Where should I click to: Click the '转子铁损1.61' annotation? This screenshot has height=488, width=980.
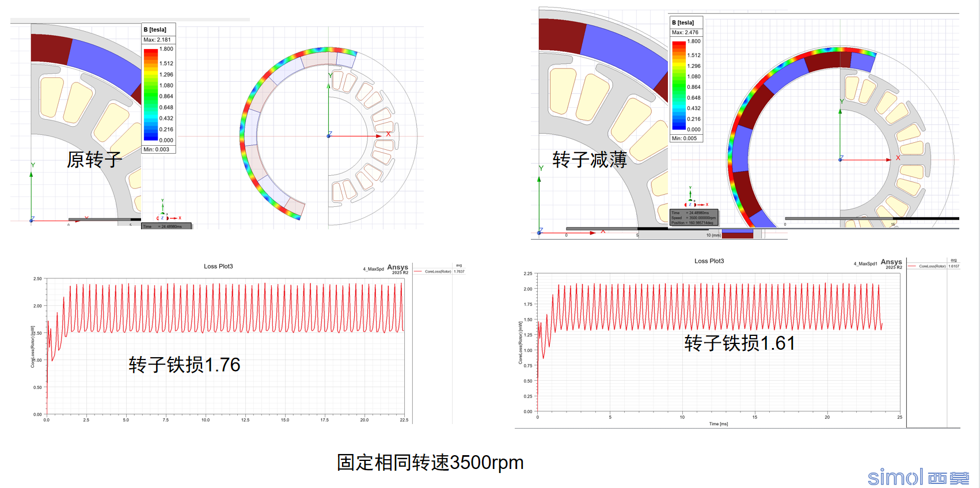(x=740, y=343)
